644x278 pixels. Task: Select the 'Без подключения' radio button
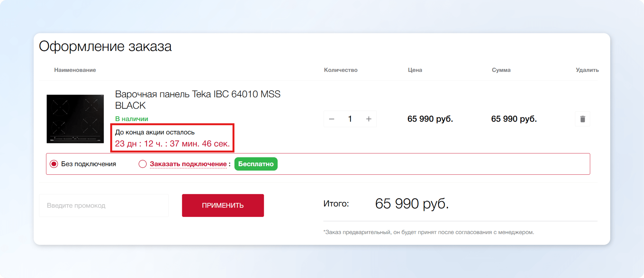pos(54,164)
